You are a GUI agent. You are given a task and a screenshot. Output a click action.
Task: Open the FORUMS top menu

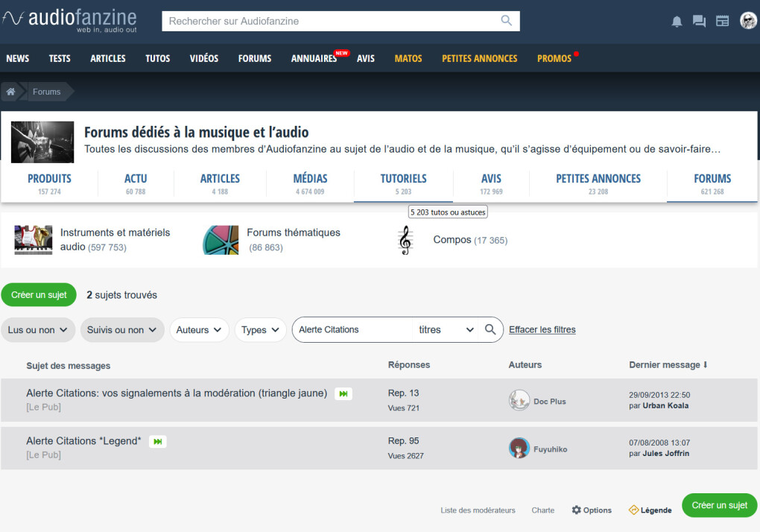255,59
